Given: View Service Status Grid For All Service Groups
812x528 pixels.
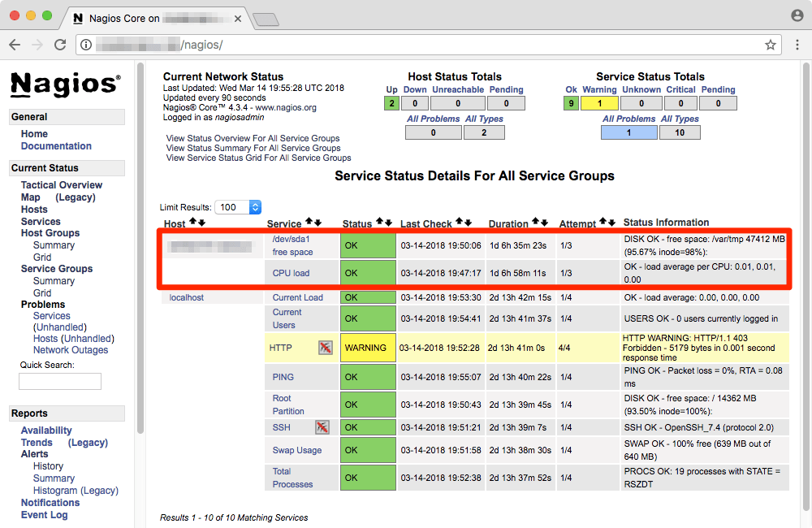Looking at the screenshot, I should point(260,158).
